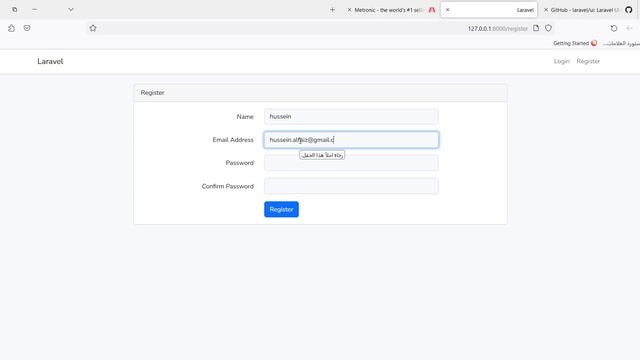Click the Confirm Password label
This screenshot has width=640, height=360.
pyautogui.click(x=228, y=186)
